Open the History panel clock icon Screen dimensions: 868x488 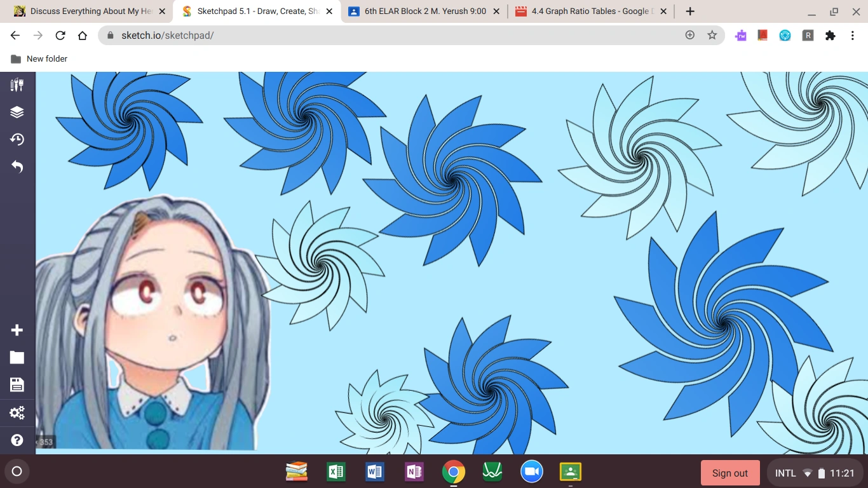(17, 139)
